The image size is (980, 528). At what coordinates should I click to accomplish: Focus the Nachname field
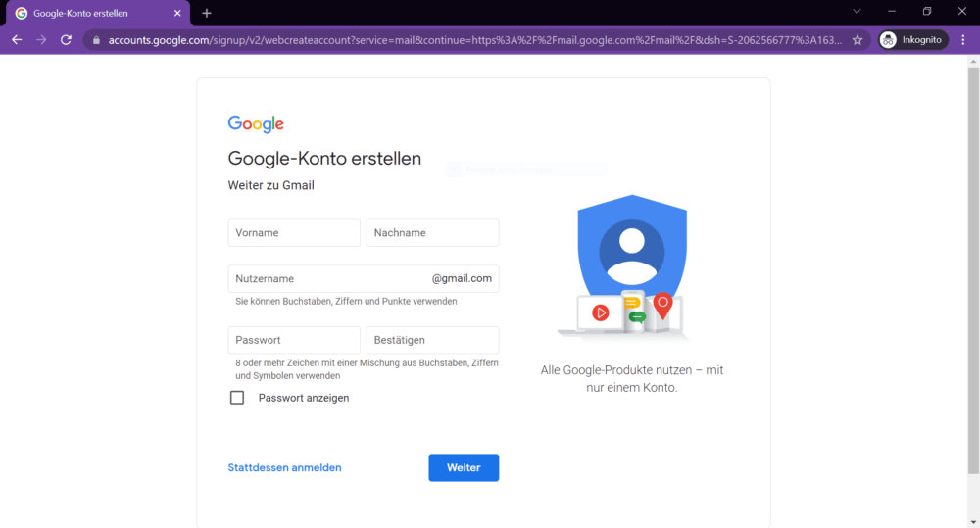point(432,232)
